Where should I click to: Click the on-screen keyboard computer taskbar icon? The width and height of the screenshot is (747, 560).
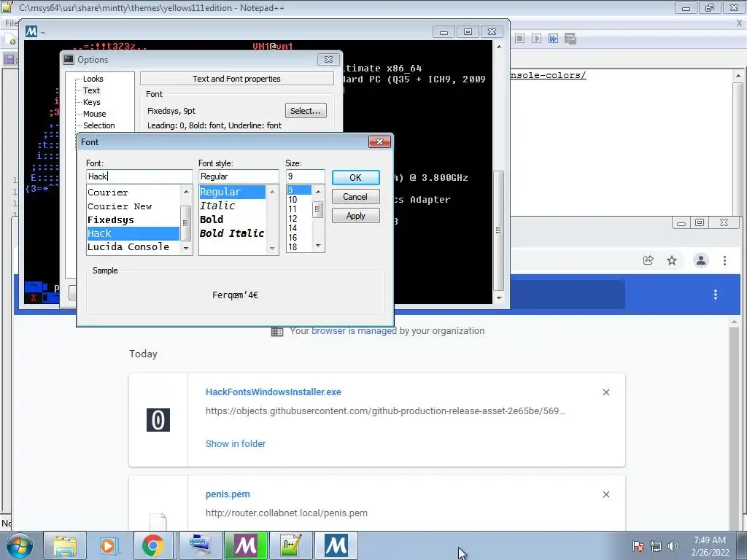(200, 545)
